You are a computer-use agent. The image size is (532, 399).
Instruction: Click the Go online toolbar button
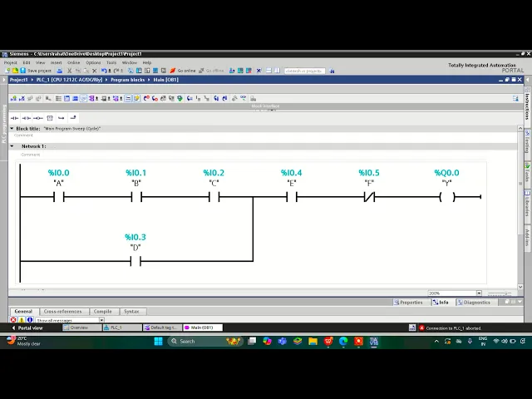point(183,71)
